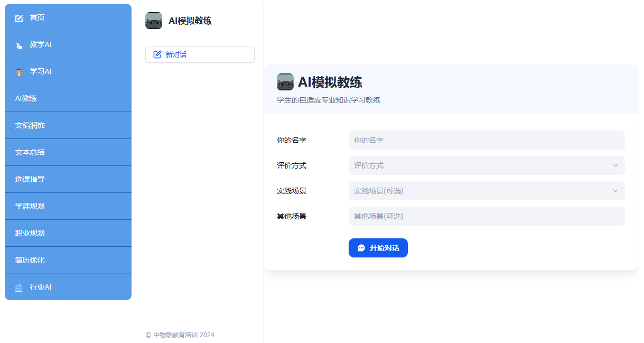Viewport: 644px width, 343px height.
Task: Click the small AI模拟教练 avatar in the left panel
Action: pos(154,21)
